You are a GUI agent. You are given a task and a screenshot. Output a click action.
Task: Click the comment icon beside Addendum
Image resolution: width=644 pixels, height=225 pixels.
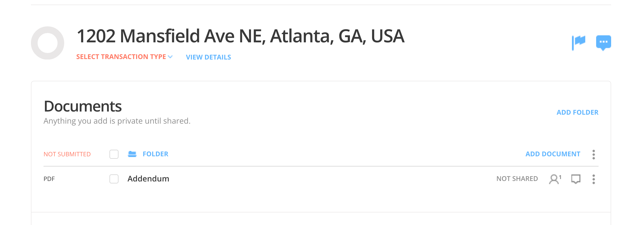pyautogui.click(x=576, y=179)
